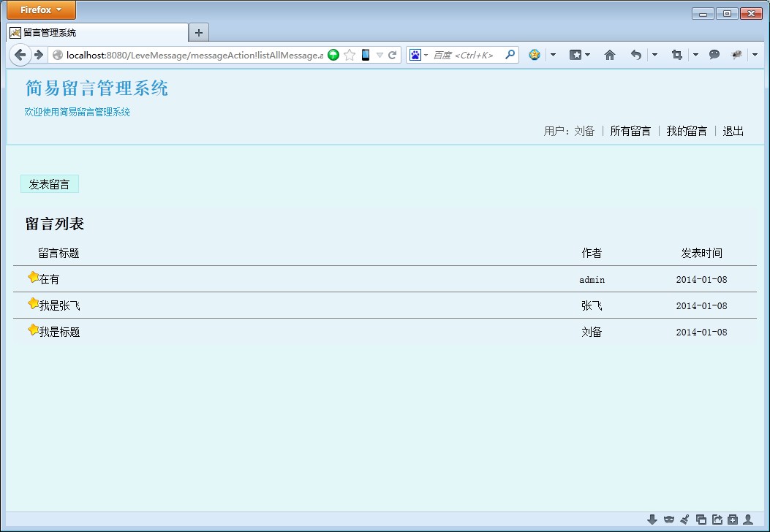Click the broom cleanup icon in bottom bar
This screenshot has width=770, height=532.
pos(685,520)
